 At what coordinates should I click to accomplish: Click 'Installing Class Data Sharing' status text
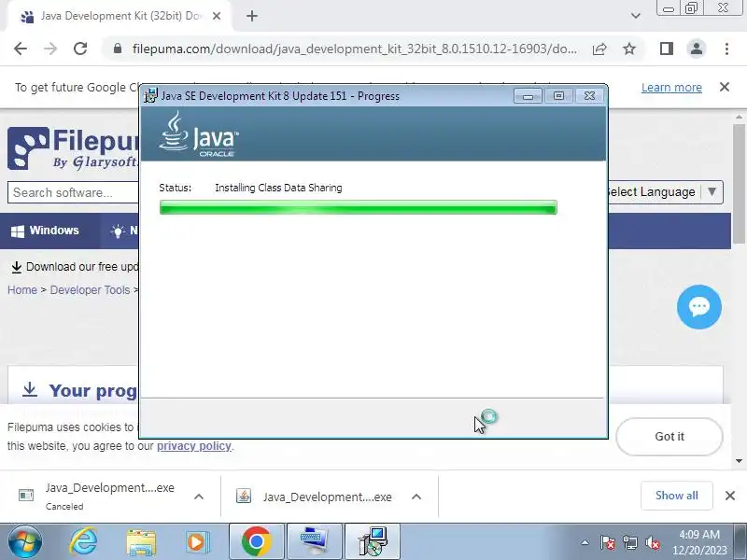(278, 188)
